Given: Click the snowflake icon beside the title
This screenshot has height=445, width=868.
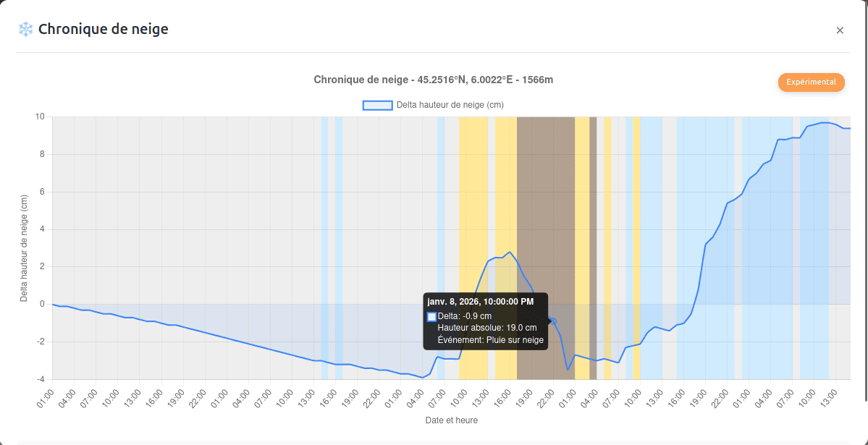Looking at the screenshot, I should [x=25, y=30].
